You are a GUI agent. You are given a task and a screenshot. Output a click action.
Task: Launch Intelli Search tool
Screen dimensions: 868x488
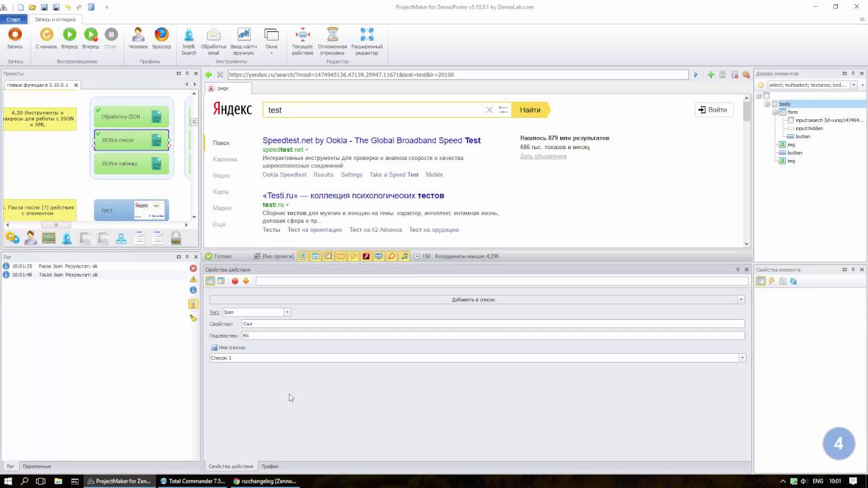(x=189, y=41)
